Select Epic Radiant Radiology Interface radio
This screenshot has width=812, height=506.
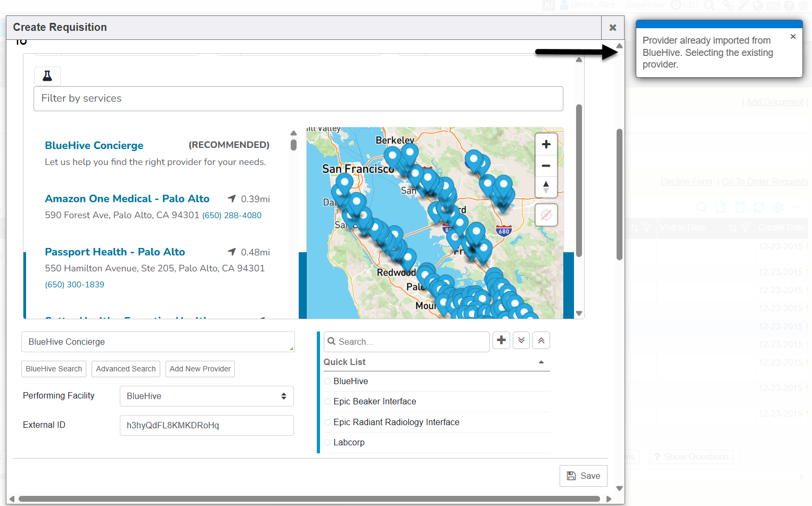coord(327,422)
